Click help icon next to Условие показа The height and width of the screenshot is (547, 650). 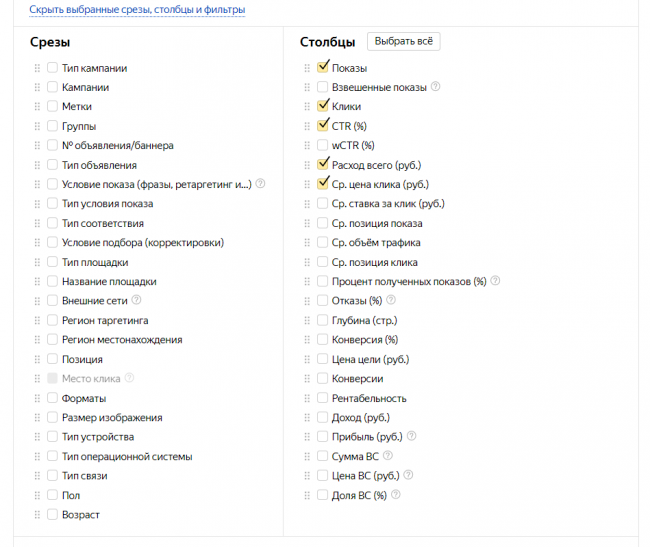260,184
